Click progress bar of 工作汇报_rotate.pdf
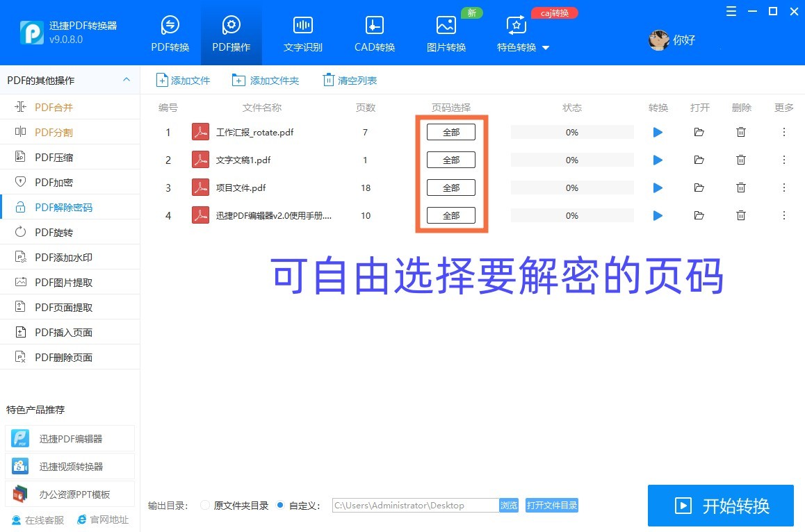Viewport: 805px width, 532px height. (572, 133)
